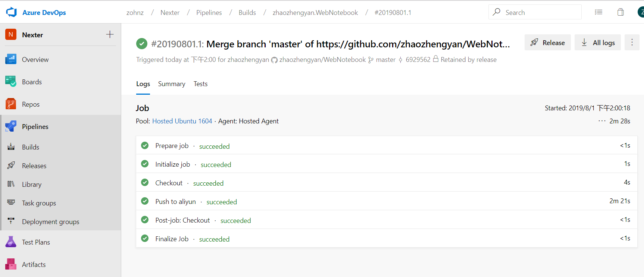
Task: Click the Deployment groups icon
Action: (11, 221)
